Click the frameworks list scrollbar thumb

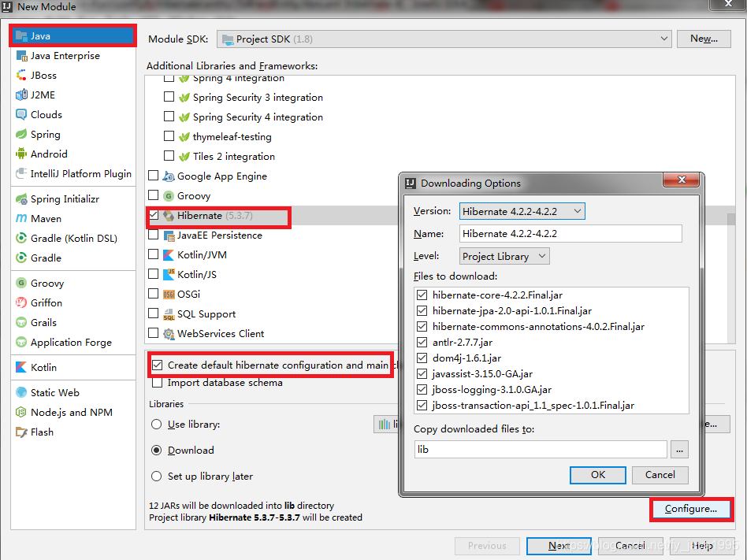coord(731,219)
